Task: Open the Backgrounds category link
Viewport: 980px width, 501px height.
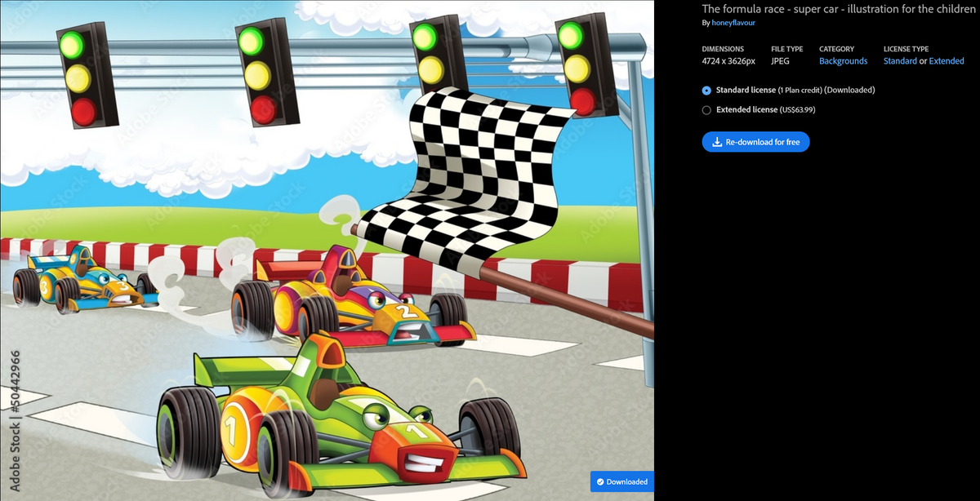Action: pyautogui.click(x=843, y=61)
